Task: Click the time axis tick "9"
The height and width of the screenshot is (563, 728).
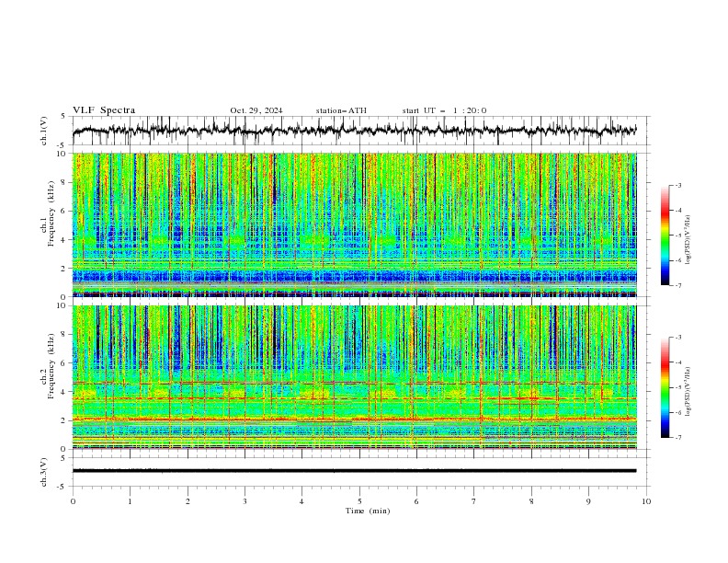Action: click(588, 501)
